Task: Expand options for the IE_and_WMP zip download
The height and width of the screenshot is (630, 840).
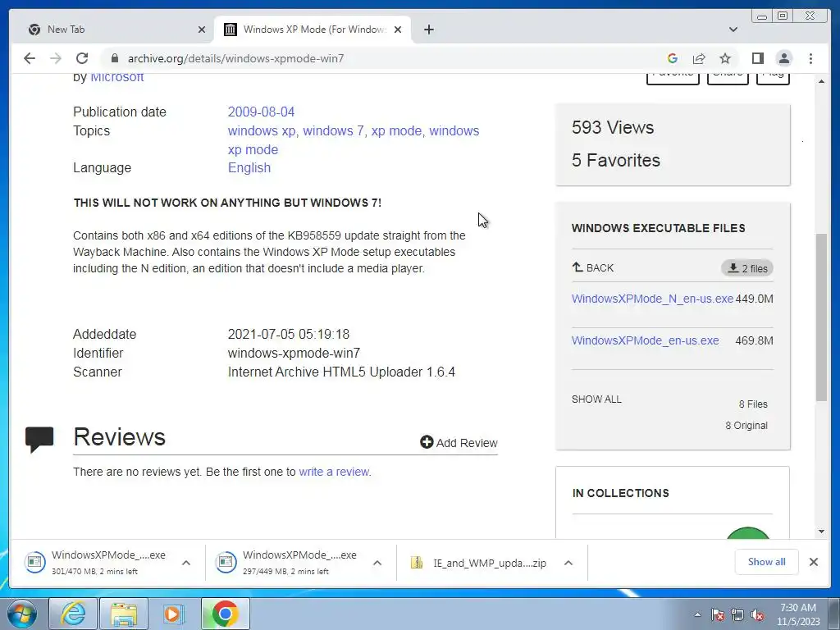Action: 568,563
